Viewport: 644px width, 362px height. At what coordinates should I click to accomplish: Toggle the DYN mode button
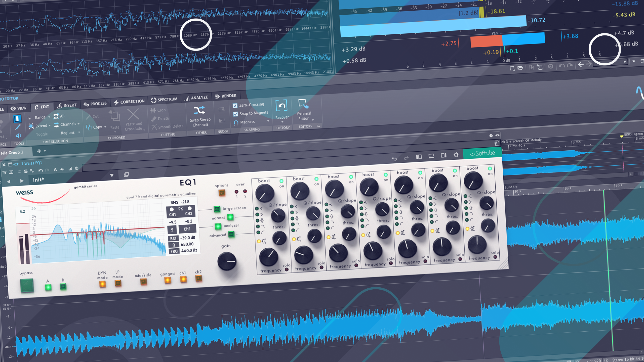102,284
